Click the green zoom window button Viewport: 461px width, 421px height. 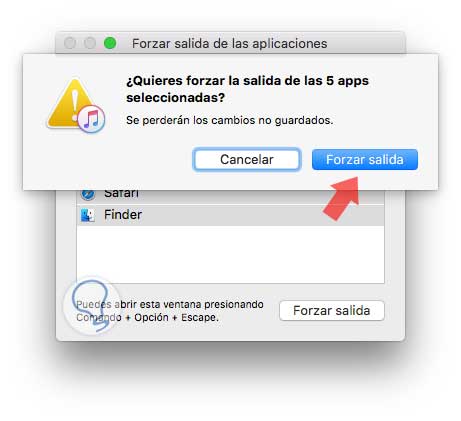110,43
